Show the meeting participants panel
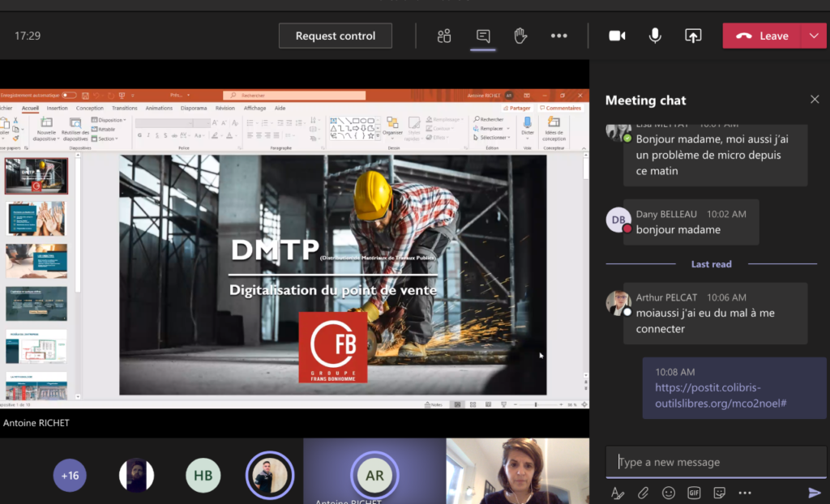Viewport: 830px width, 504px height. click(x=443, y=36)
